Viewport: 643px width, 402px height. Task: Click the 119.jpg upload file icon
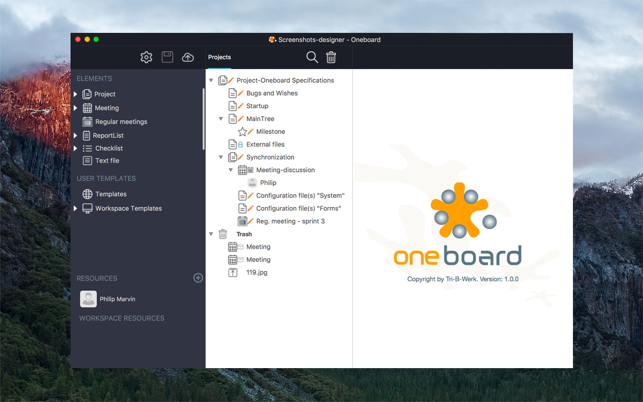[x=233, y=272]
